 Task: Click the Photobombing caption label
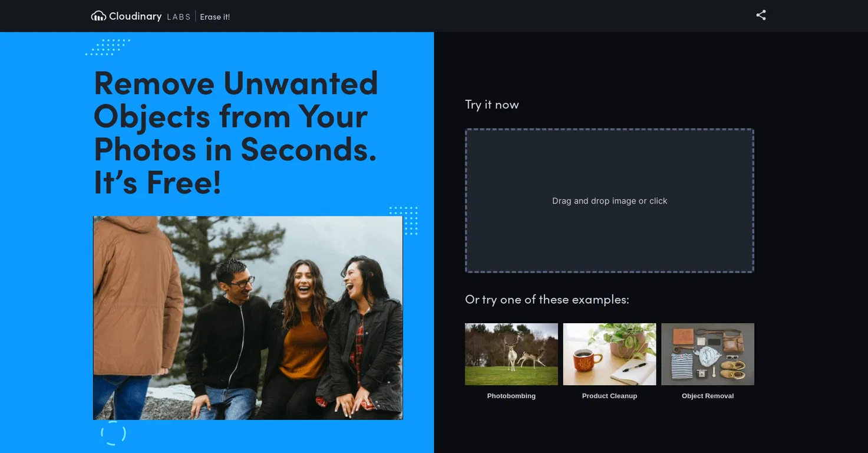511,396
